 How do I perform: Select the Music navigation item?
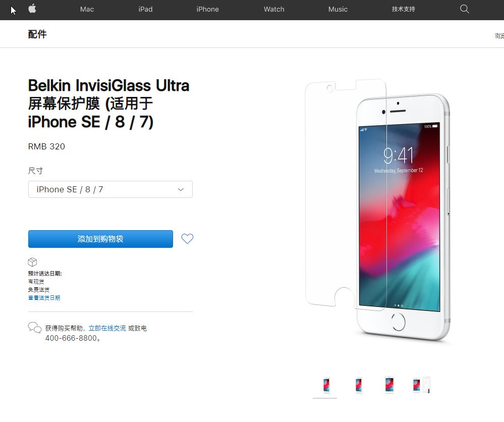coord(338,9)
